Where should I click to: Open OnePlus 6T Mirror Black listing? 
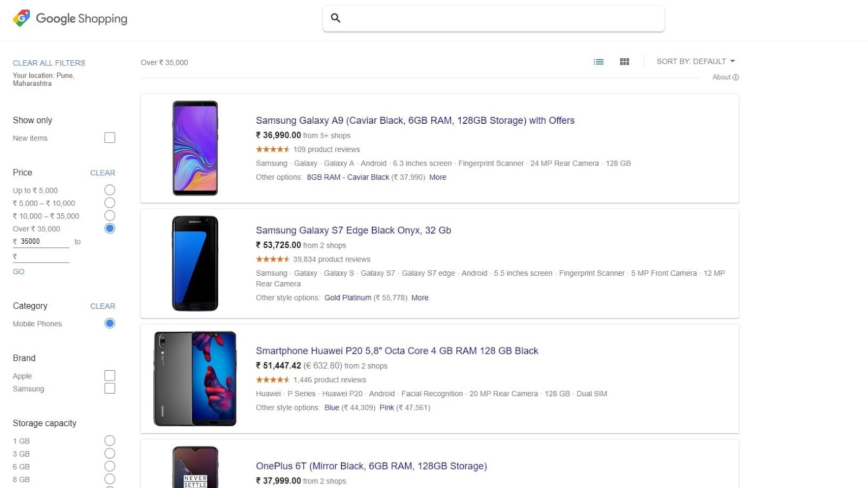pos(371,466)
